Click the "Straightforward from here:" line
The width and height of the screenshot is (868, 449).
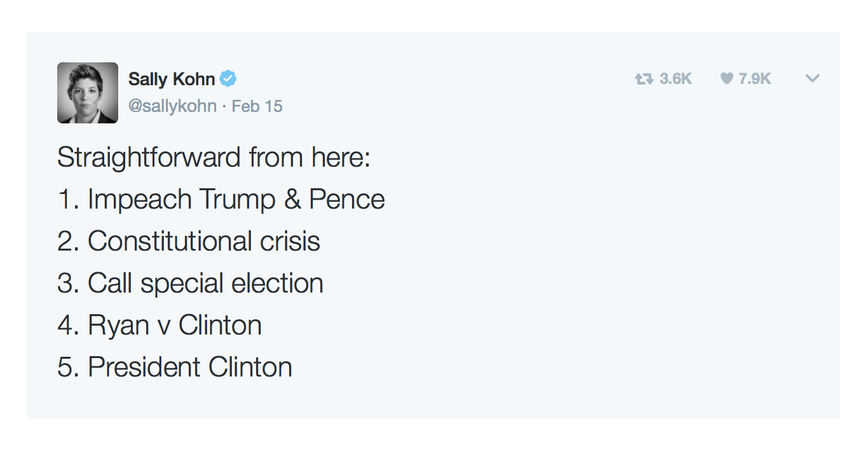(x=214, y=157)
